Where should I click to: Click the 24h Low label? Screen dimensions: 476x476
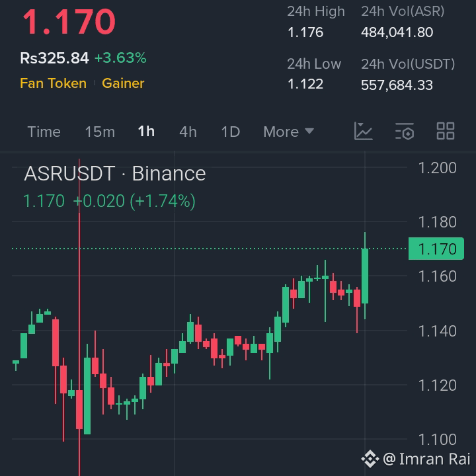[x=314, y=64]
